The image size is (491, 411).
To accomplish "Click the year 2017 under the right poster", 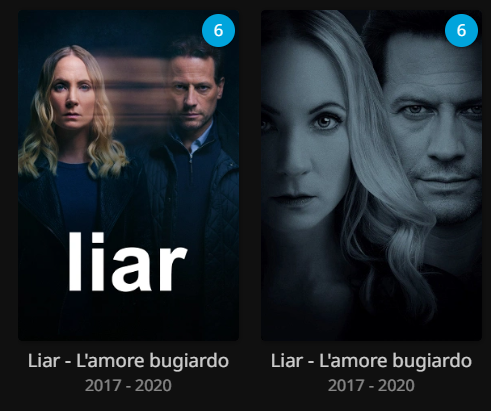I will pos(346,386).
